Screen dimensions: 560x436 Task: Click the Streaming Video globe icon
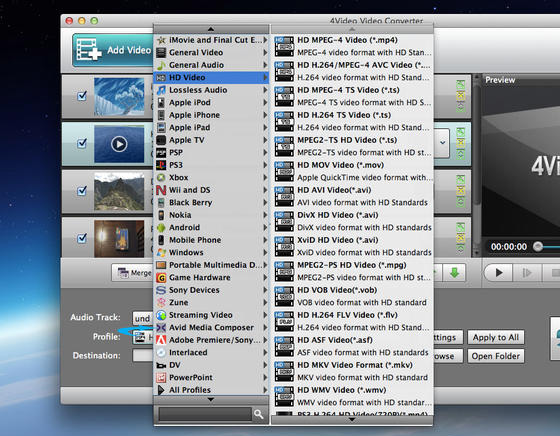point(161,315)
